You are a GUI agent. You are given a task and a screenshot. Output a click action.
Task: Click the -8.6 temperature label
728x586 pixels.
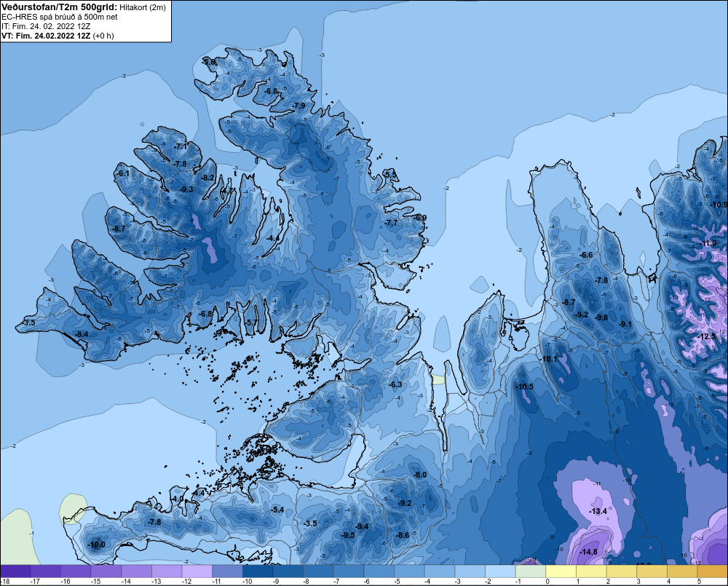[x=403, y=535]
